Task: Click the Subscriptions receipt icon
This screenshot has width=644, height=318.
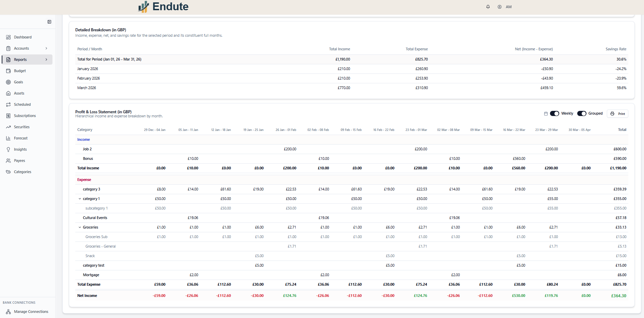Action: point(9,116)
